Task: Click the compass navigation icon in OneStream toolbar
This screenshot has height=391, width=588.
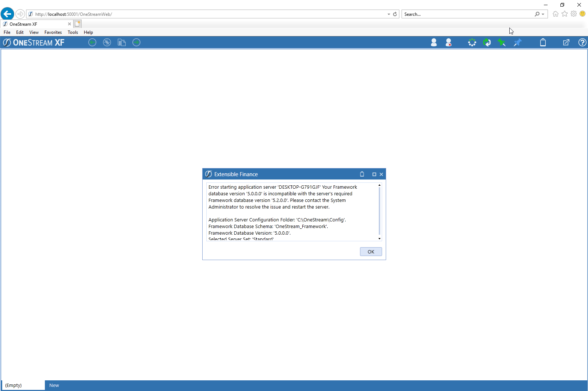Action: (x=107, y=42)
